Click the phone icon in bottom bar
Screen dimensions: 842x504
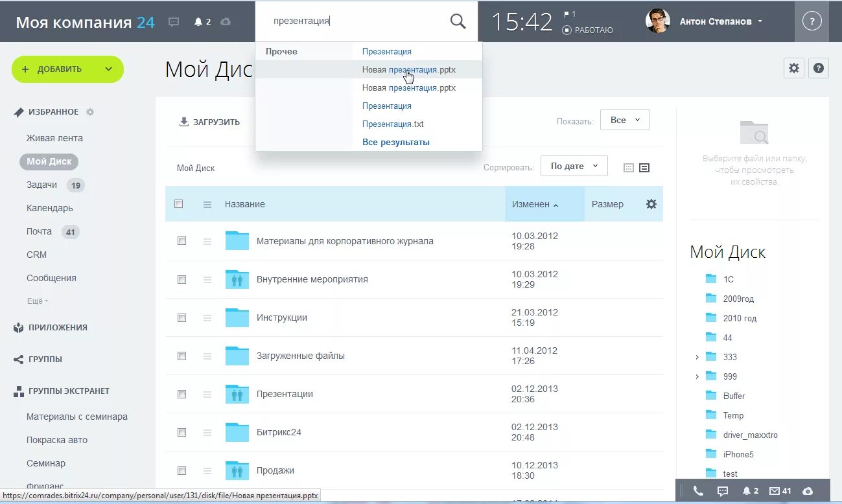coord(698,491)
